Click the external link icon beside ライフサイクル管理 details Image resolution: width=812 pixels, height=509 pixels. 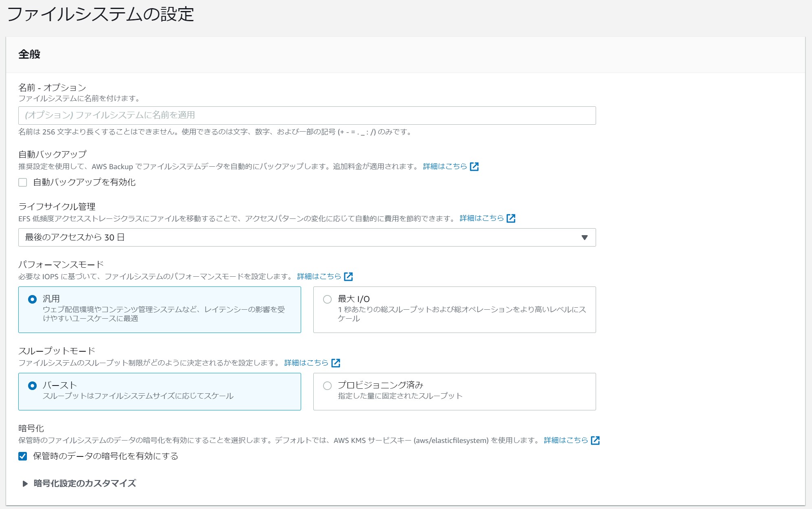[511, 218]
